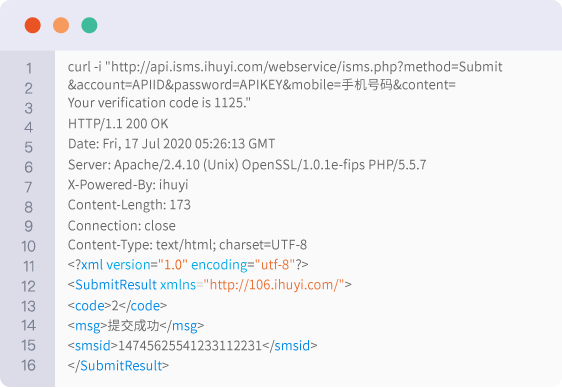Click the smsid number 14745625541233112231
Viewport: 562px width, 388px height.
click(x=190, y=346)
